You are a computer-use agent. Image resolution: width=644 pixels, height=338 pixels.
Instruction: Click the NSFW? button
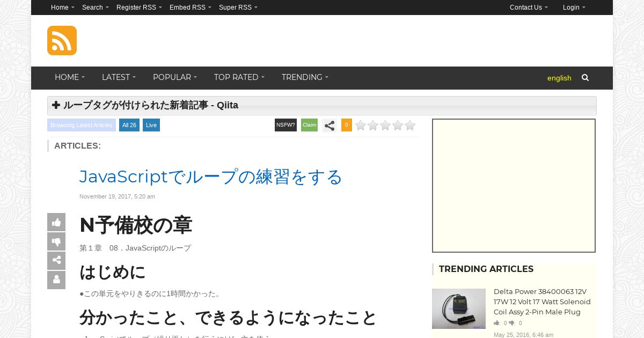(286, 125)
